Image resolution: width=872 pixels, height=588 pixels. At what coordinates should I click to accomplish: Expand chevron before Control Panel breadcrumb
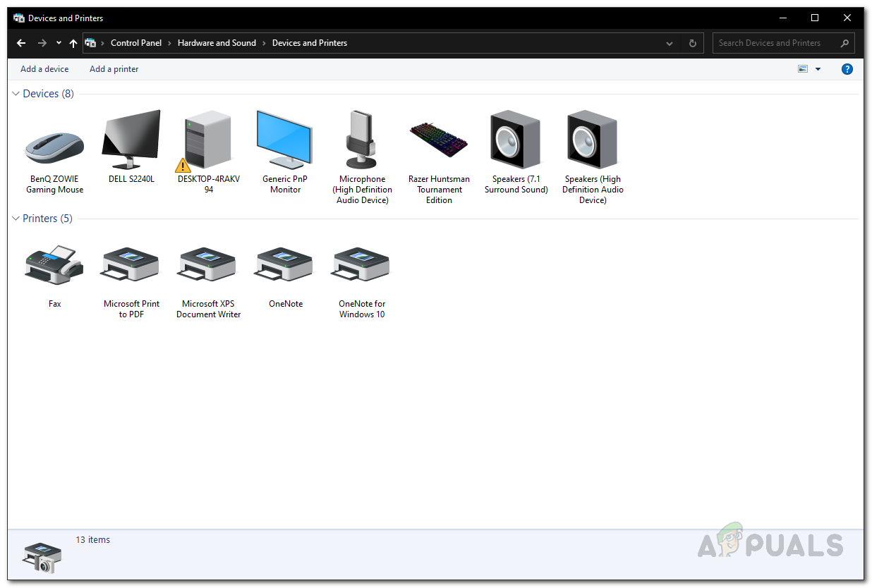point(103,43)
